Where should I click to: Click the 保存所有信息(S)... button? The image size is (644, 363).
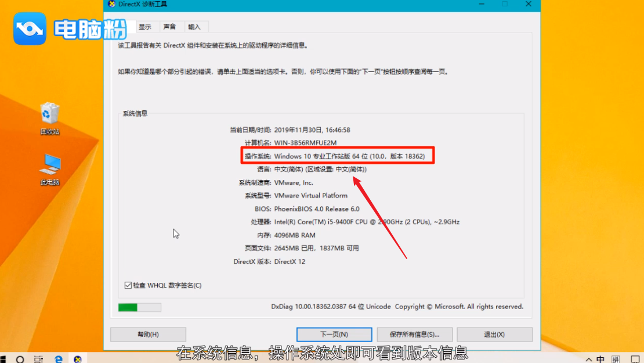pos(414,335)
